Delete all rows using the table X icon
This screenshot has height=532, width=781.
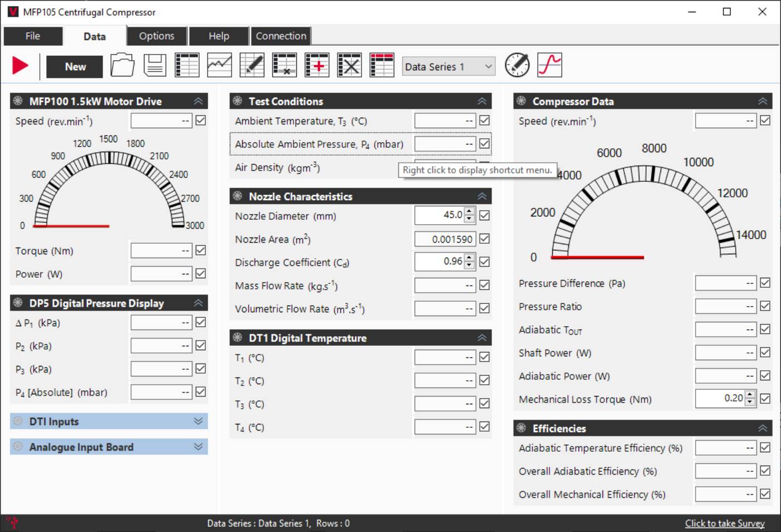pyautogui.click(x=349, y=65)
